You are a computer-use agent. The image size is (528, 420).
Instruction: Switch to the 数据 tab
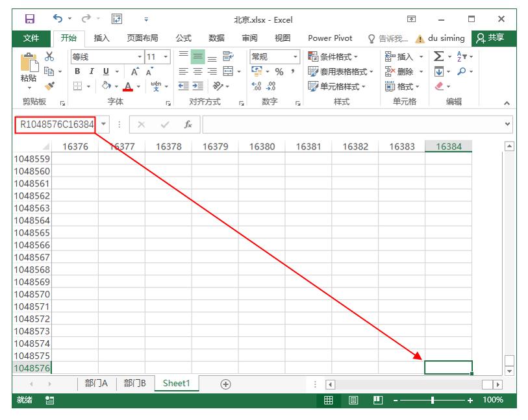[x=216, y=38]
